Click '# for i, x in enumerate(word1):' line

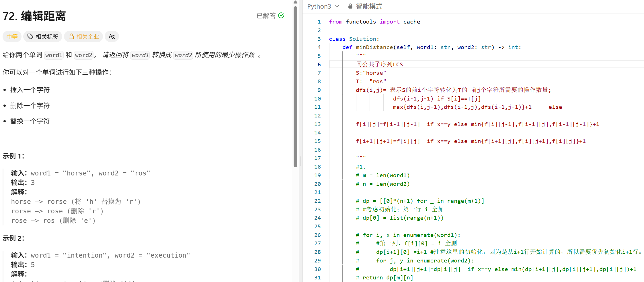pyautogui.click(x=408, y=235)
